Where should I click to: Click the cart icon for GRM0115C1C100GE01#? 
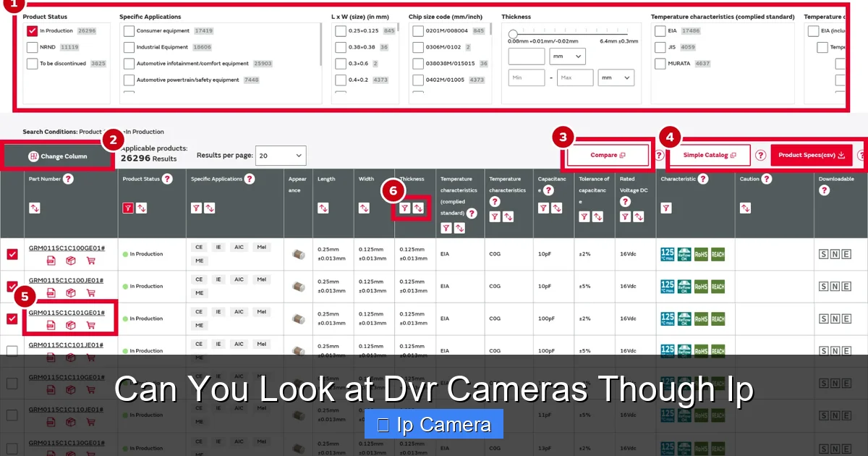[90, 261]
